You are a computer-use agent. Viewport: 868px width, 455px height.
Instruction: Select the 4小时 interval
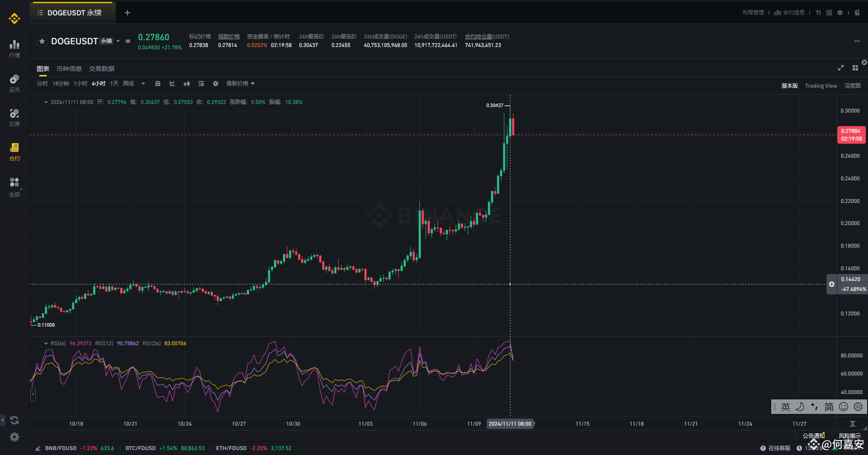click(x=99, y=84)
